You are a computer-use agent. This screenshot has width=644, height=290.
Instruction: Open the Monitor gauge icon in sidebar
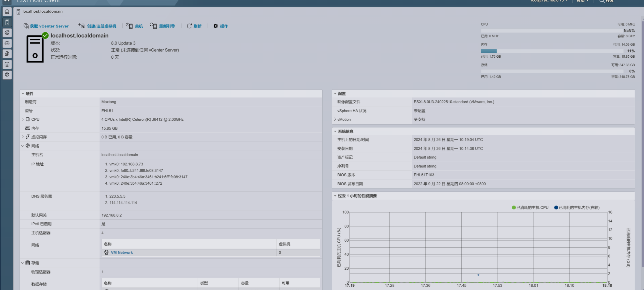pos(7,43)
